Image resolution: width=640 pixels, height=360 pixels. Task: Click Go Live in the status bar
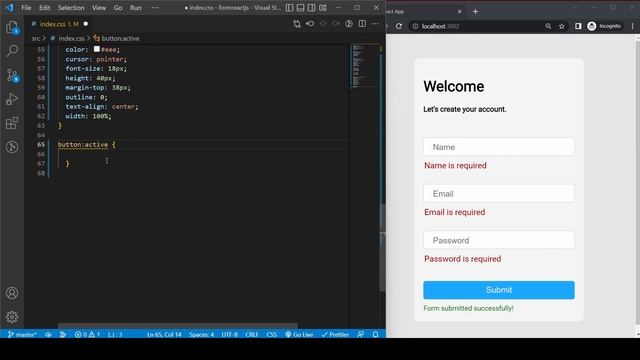click(x=299, y=334)
